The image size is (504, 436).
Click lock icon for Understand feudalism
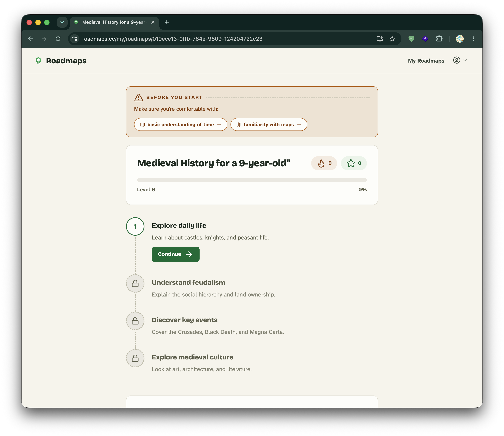[135, 283]
